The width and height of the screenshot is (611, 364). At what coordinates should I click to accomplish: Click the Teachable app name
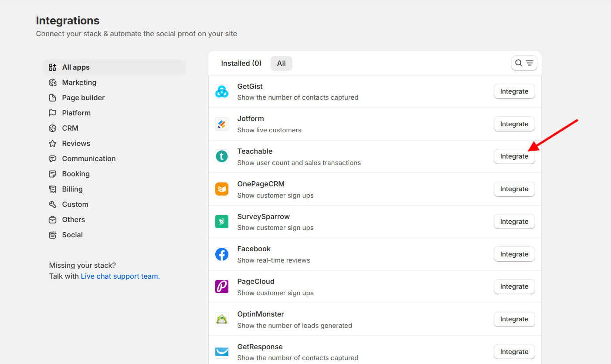255,151
